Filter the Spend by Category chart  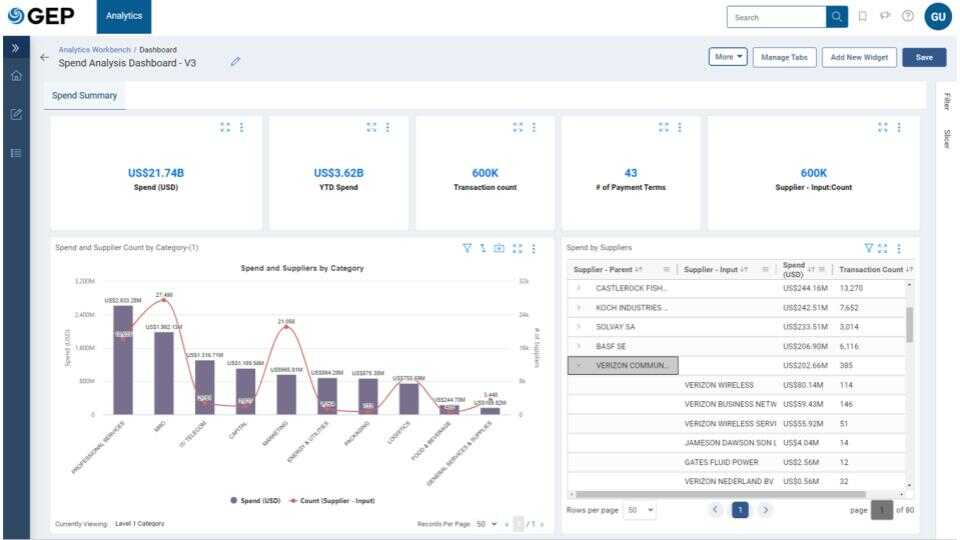point(467,248)
